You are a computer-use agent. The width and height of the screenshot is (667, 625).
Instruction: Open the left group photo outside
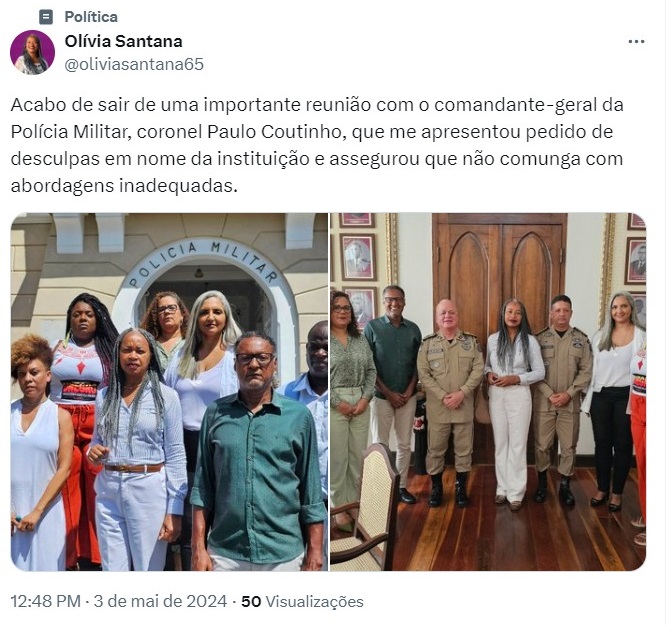tap(169, 392)
